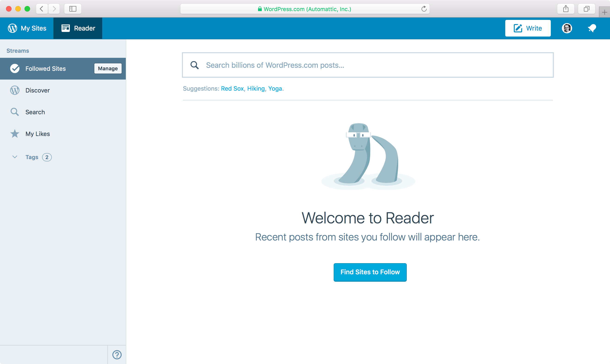Open the user profile avatar

click(x=567, y=28)
